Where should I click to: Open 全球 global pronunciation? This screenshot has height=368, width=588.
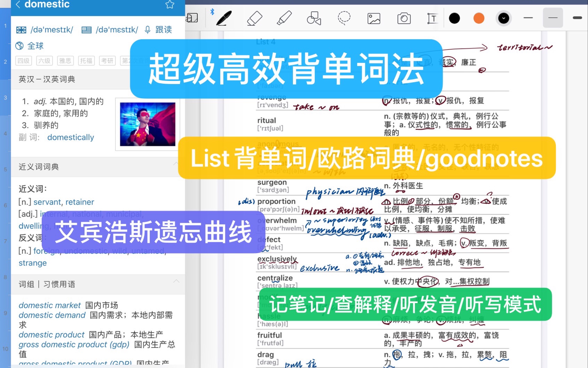coord(30,46)
